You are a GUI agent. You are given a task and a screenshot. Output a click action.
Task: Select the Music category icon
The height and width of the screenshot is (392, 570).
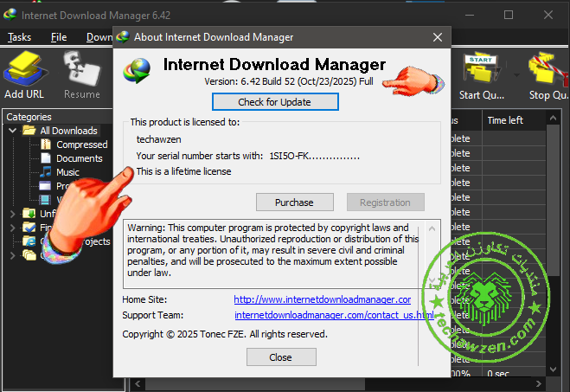tap(46, 171)
